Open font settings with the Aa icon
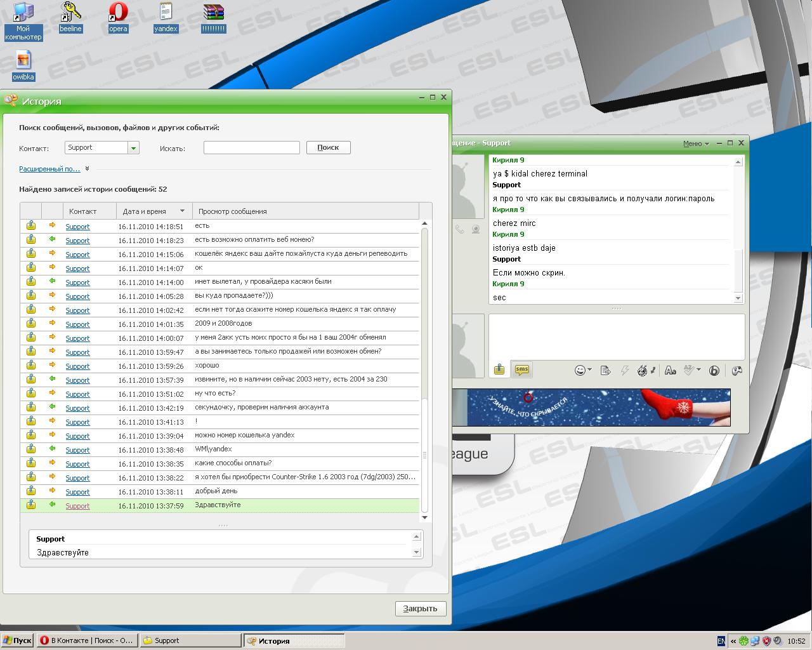 pyautogui.click(x=670, y=371)
